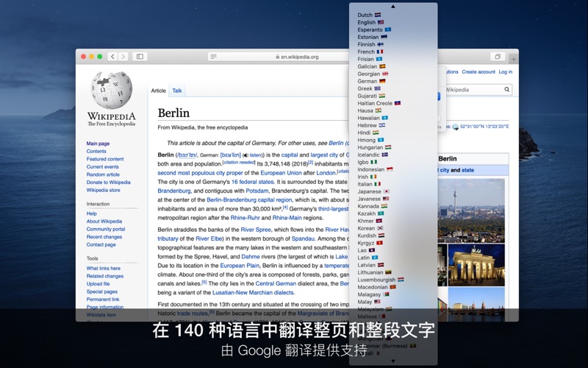Open the Contact page link
This screenshot has width=588, height=368.
point(101,245)
